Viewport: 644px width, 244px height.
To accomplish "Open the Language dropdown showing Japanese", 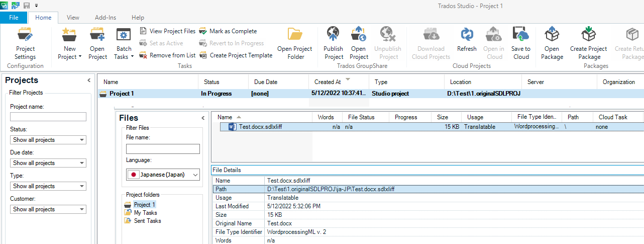I will [163, 175].
